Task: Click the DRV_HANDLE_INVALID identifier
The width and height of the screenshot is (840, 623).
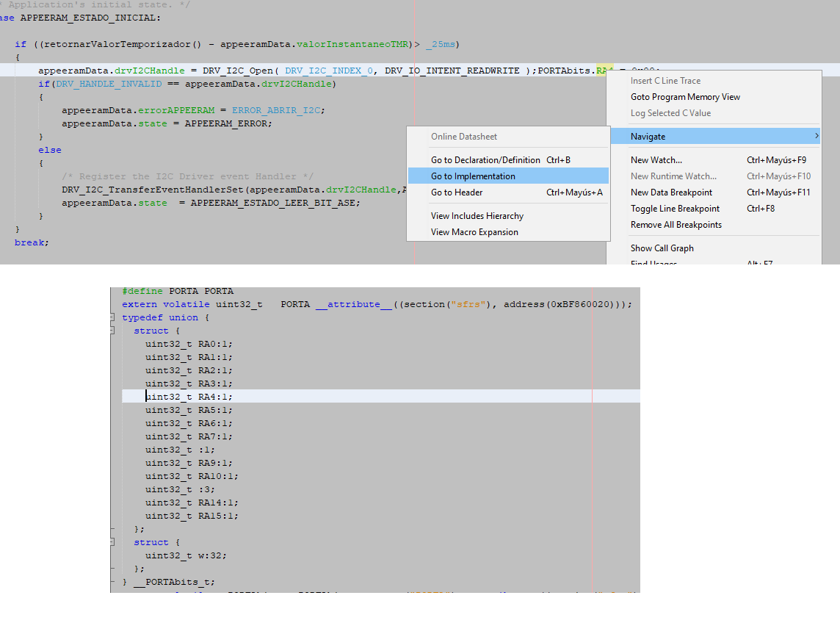Action: pos(109,84)
